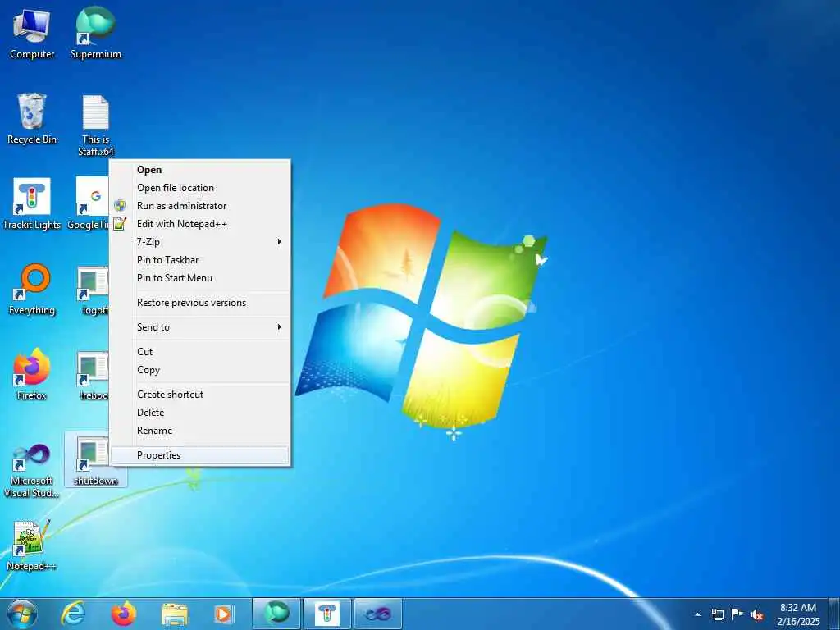Choose Edit with Notepad++

click(x=200, y=224)
